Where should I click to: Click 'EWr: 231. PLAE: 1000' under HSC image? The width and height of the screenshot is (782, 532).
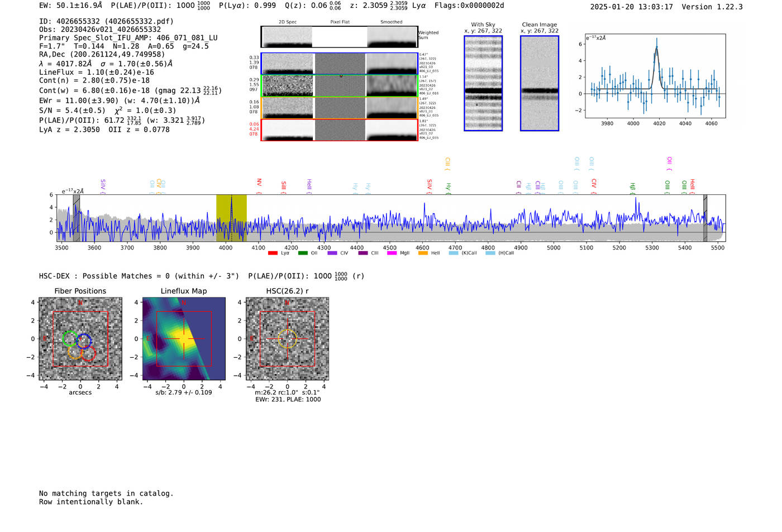coord(288,400)
